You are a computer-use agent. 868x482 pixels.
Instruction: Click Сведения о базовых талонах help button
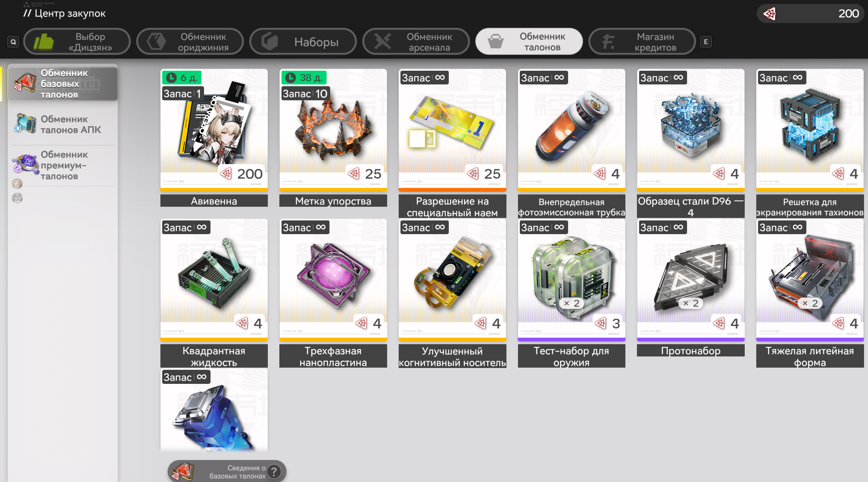(227, 472)
